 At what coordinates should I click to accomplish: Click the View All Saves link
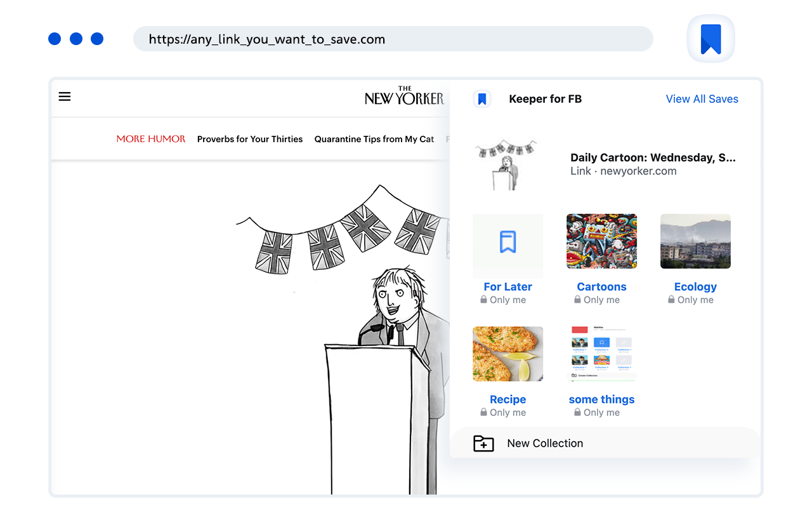pyautogui.click(x=702, y=98)
